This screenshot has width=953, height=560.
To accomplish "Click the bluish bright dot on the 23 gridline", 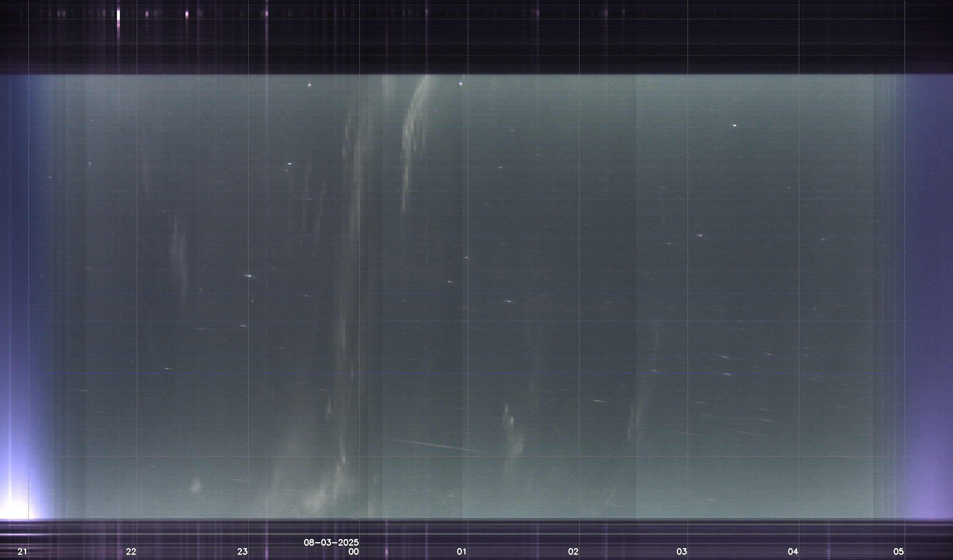I will [x=248, y=276].
